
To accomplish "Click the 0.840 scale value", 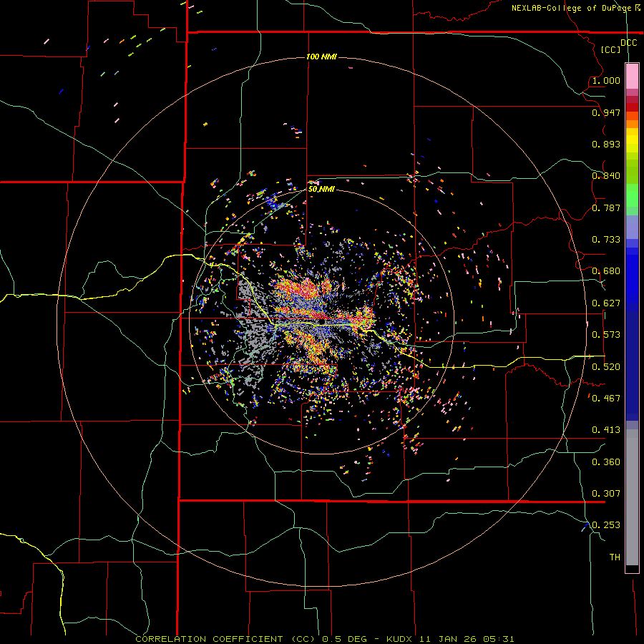I will 606,176.
